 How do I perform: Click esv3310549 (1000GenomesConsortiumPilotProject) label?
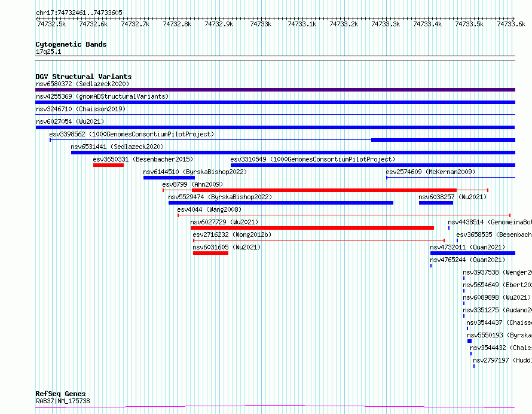tap(313, 159)
